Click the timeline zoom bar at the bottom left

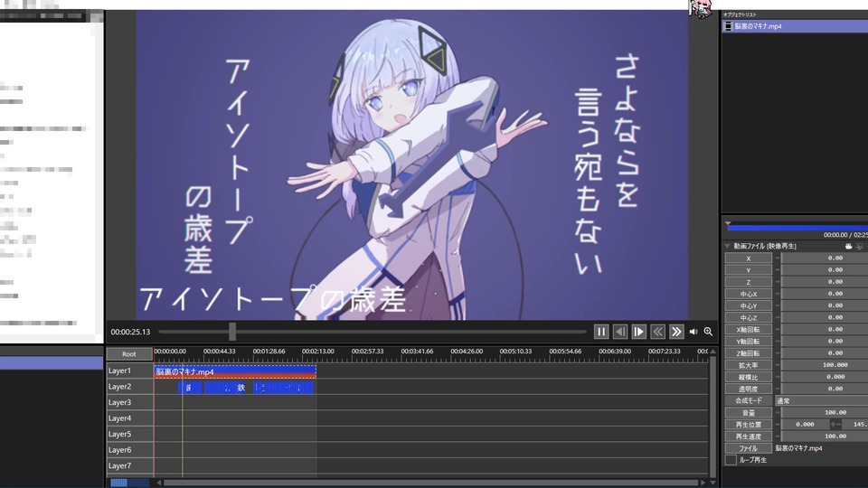129,483
